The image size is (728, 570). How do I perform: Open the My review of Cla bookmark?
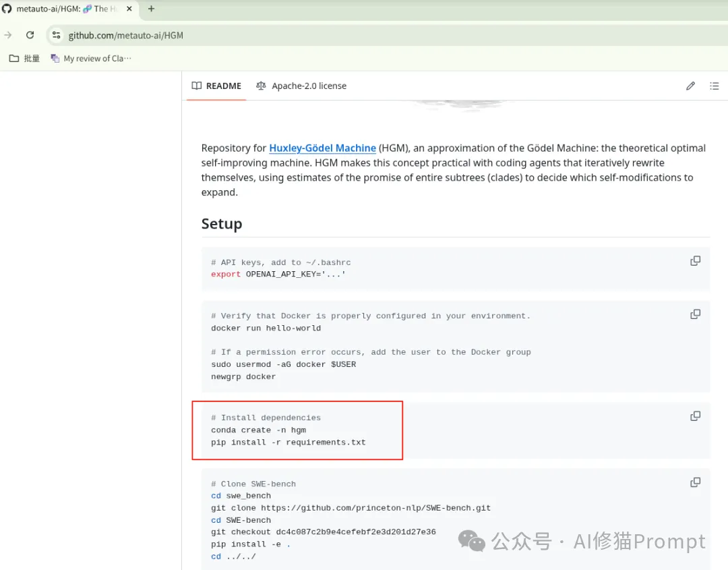[91, 58]
